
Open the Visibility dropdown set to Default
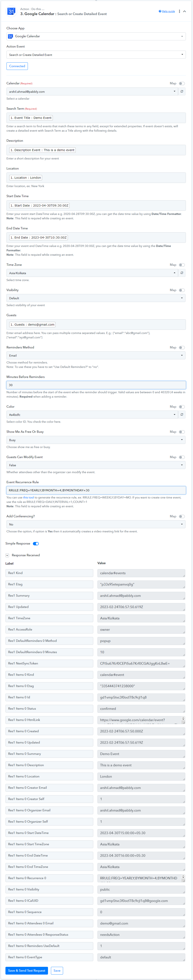(x=96, y=298)
